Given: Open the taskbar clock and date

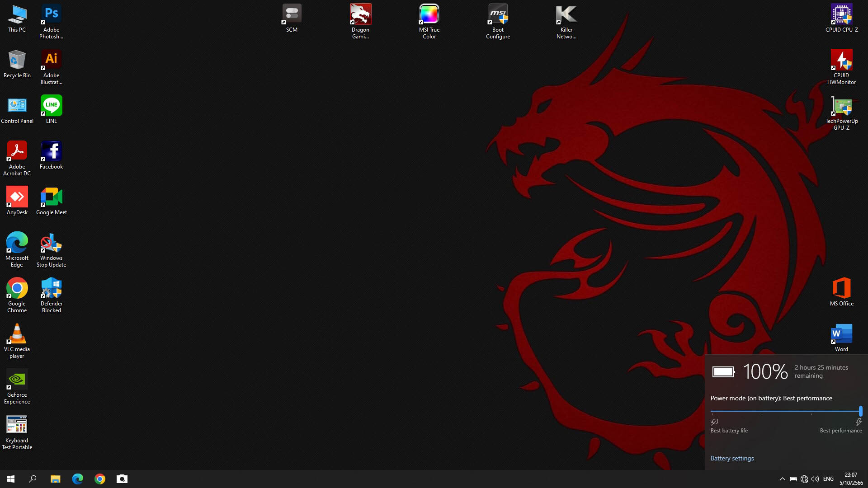Looking at the screenshot, I should click(851, 479).
